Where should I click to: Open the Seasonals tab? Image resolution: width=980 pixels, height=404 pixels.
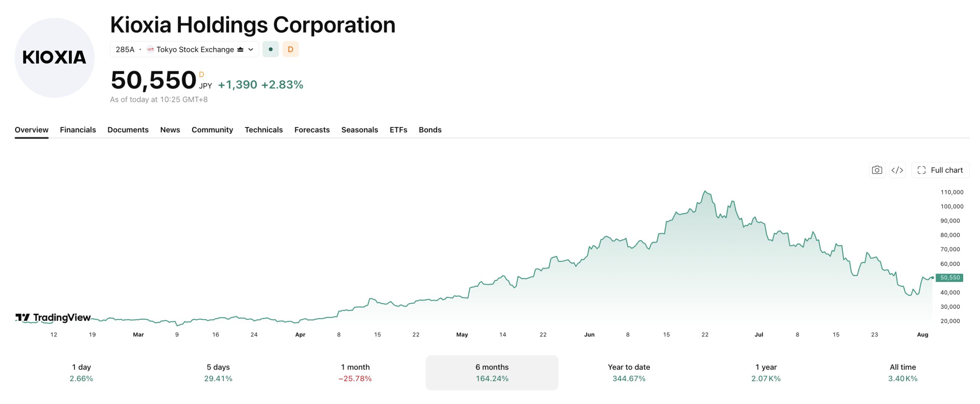coord(359,130)
